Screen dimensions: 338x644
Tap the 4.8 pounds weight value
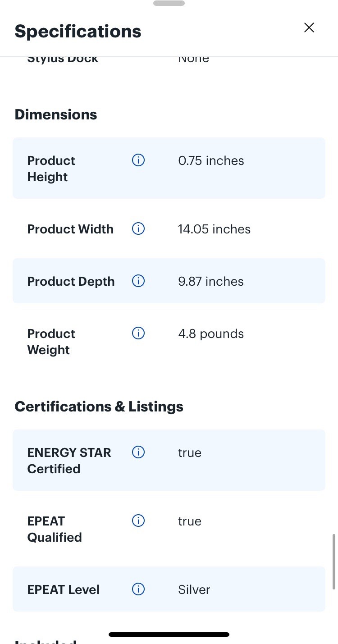click(x=211, y=334)
